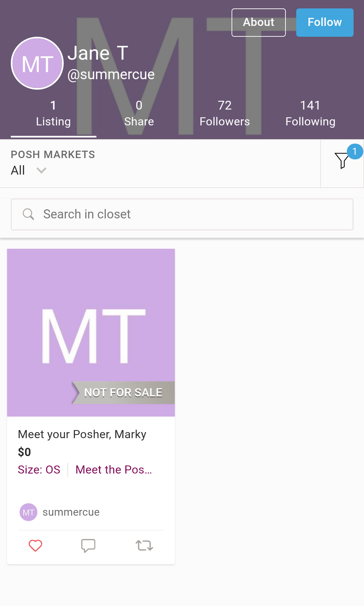This screenshot has width=364, height=606.
Task: Select the Meet the Posher category link
Action: click(114, 469)
